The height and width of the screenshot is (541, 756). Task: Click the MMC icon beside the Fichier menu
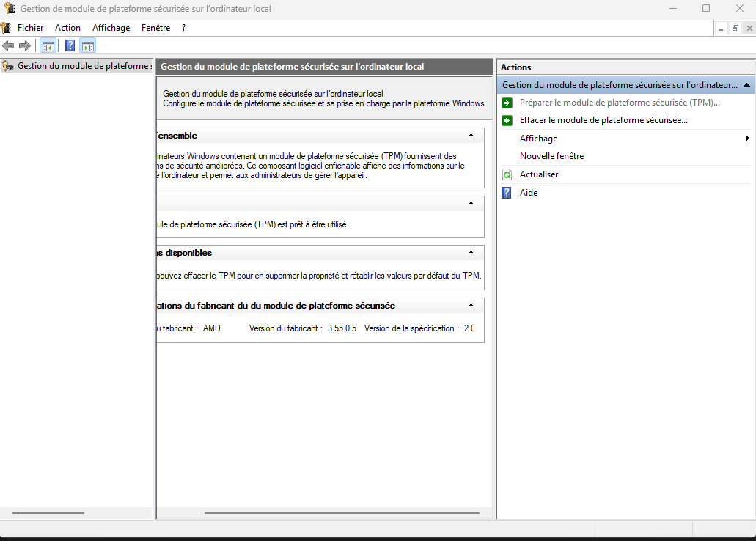6,27
